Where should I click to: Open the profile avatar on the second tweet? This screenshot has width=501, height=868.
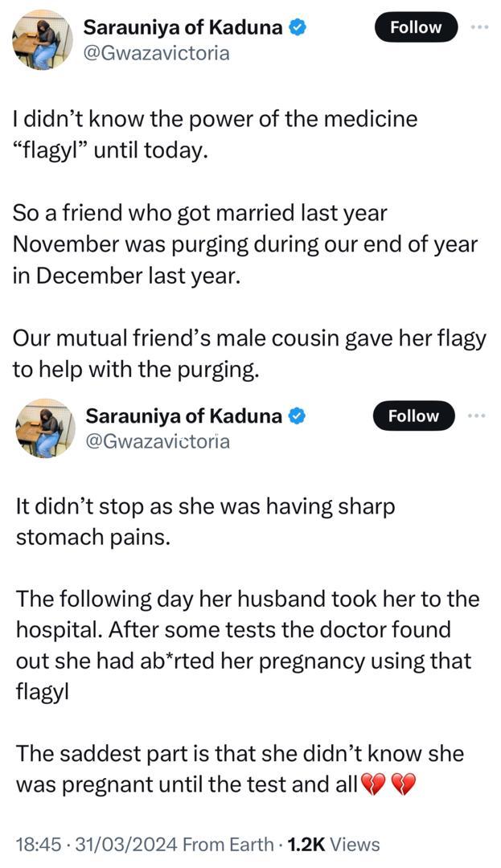44,428
